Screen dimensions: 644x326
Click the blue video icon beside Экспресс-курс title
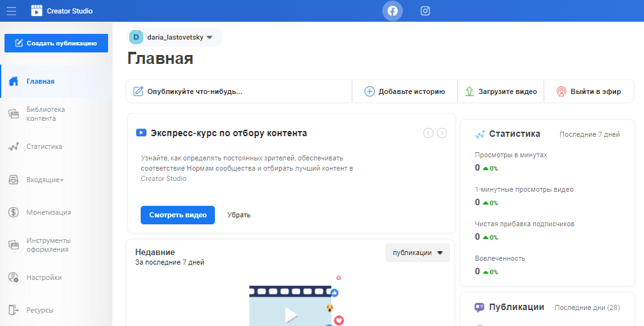141,132
